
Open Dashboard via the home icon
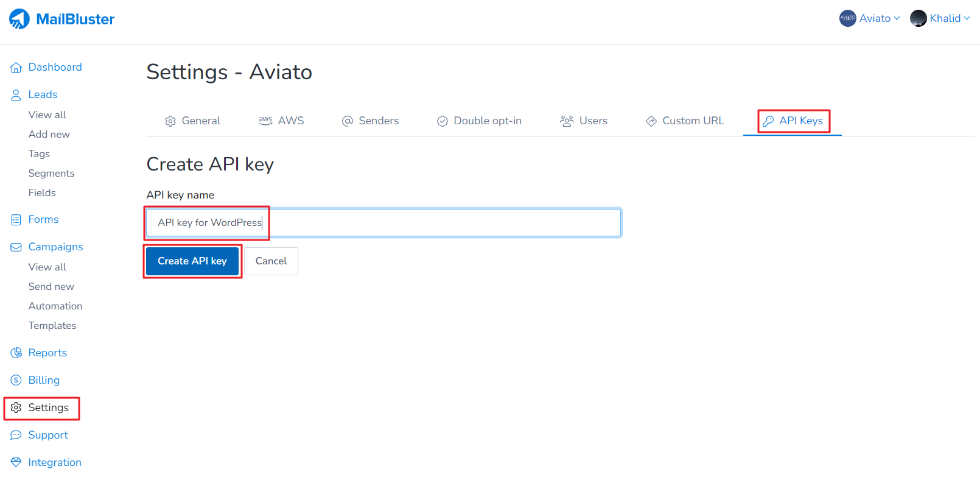tap(16, 68)
